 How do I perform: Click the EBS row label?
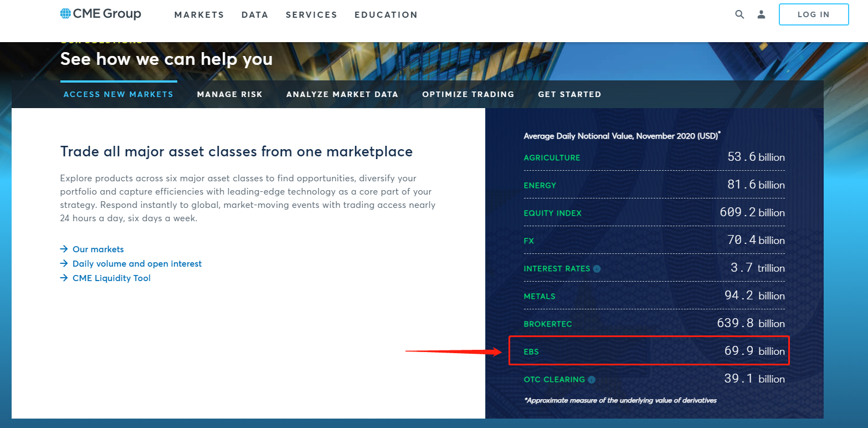pyautogui.click(x=531, y=352)
